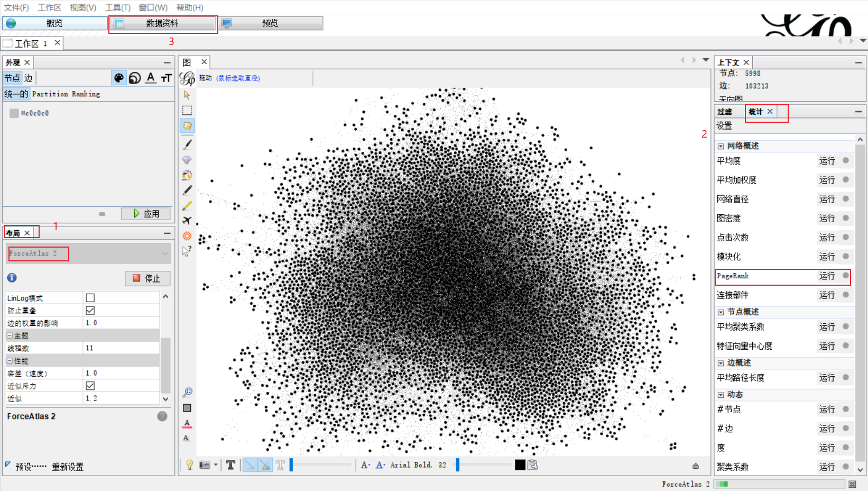Reset colors with gray square icon

click(187, 408)
